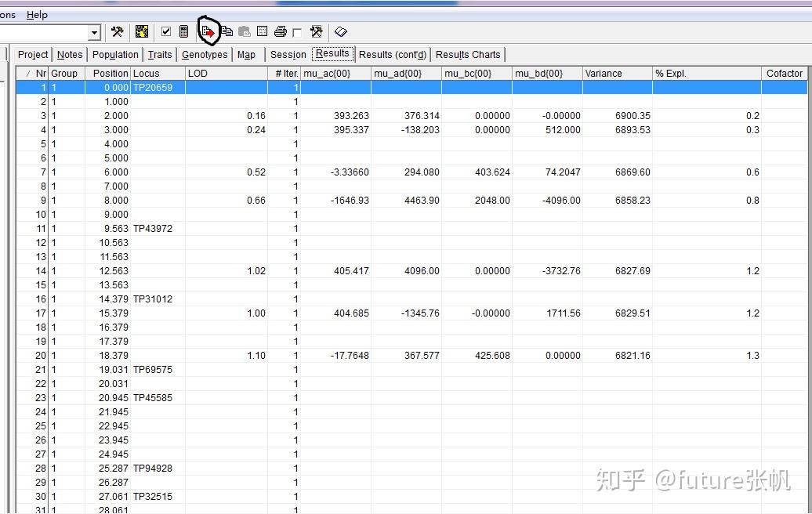Image resolution: width=812 pixels, height=514 pixels.
Task: Switch to the Population tab
Action: 115,54
